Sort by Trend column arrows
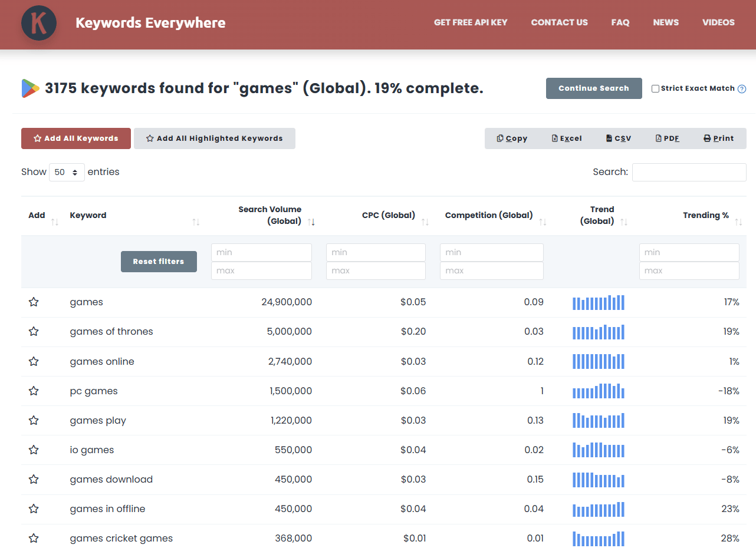 624,222
